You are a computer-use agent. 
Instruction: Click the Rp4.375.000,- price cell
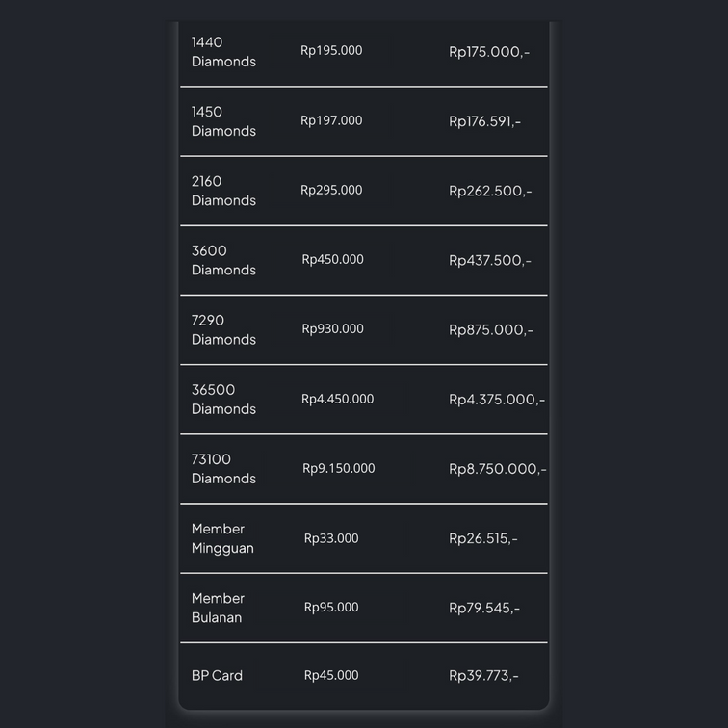[496, 400]
